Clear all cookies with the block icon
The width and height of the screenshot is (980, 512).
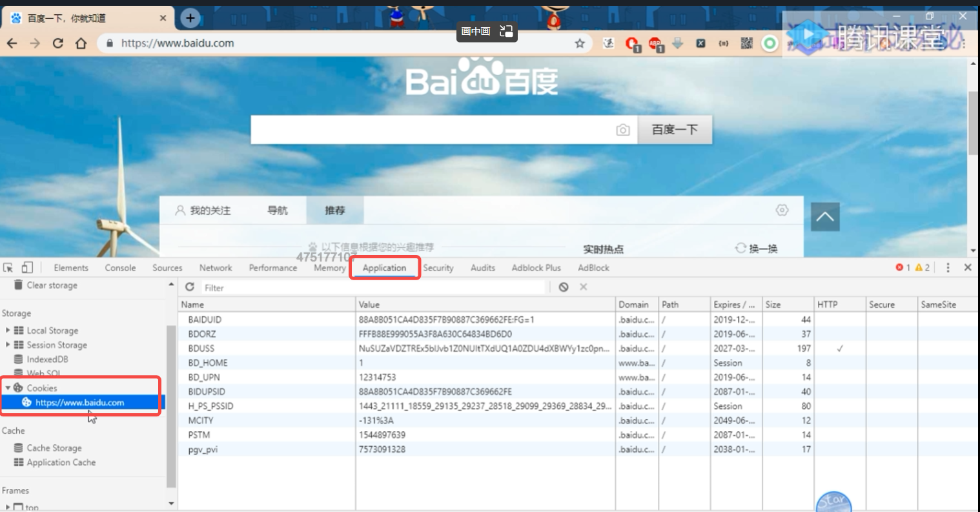pos(564,287)
